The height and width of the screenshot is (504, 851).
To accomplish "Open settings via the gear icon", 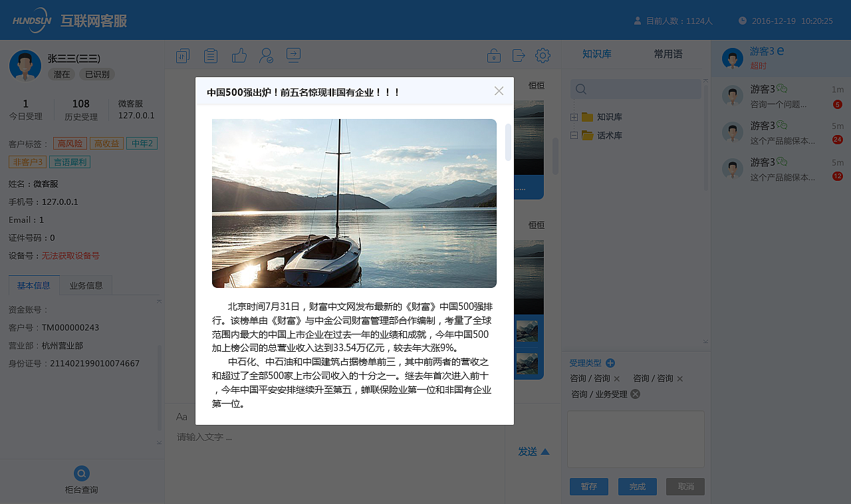I will point(543,56).
